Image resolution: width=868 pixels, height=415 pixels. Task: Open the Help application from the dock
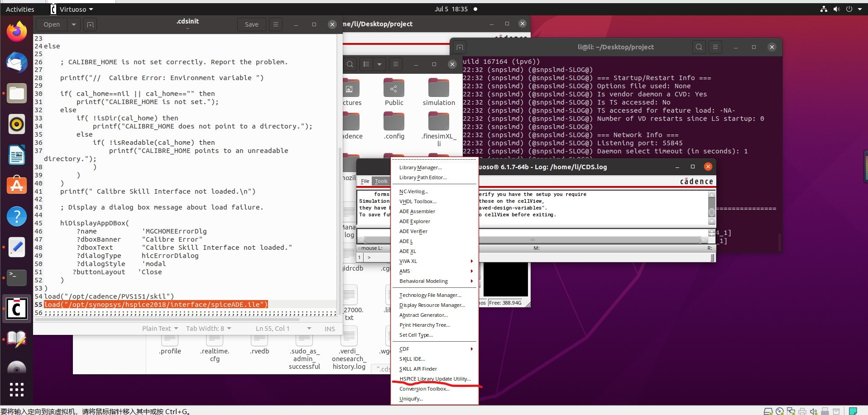tap(16, 216)
